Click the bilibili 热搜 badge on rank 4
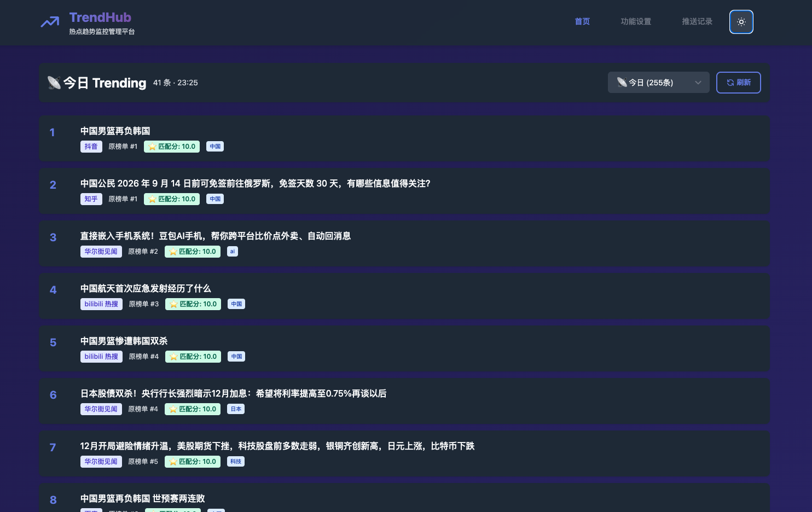812x512 pixels. (x=101, y=304)
